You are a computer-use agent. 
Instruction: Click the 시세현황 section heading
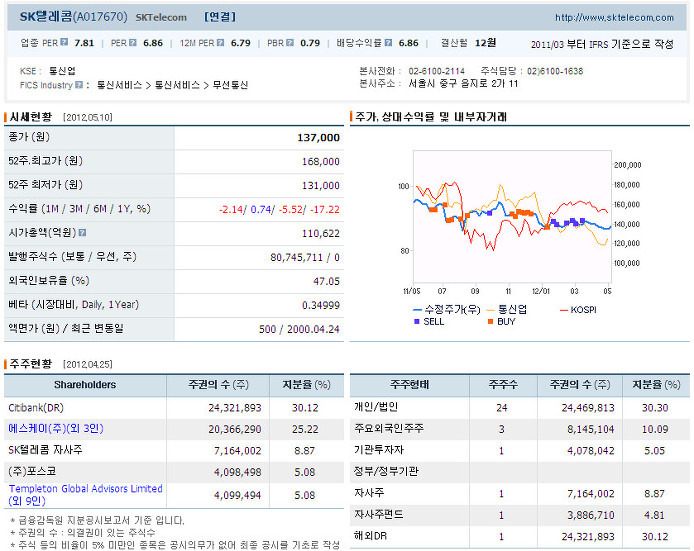pyautogui.click(x=31, y=117)
